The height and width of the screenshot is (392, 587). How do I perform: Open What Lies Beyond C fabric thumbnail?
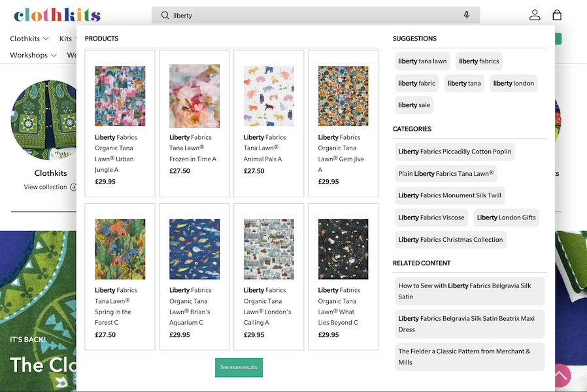point(343,249)
